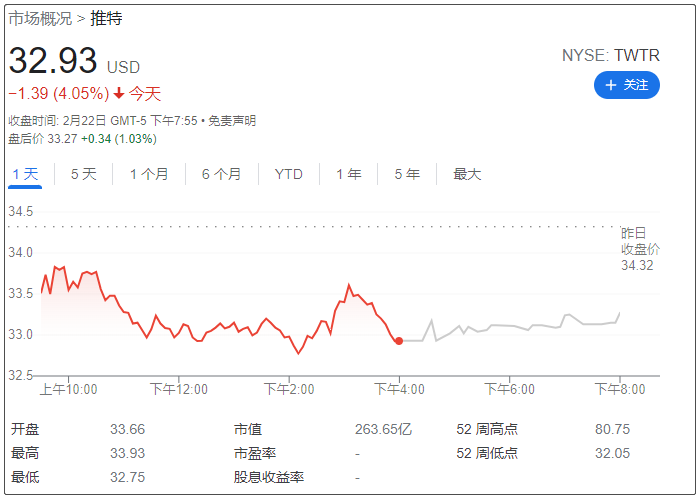Click the red down arrow beside 今天
Screen dimensions: 698x497
(119, 94)
